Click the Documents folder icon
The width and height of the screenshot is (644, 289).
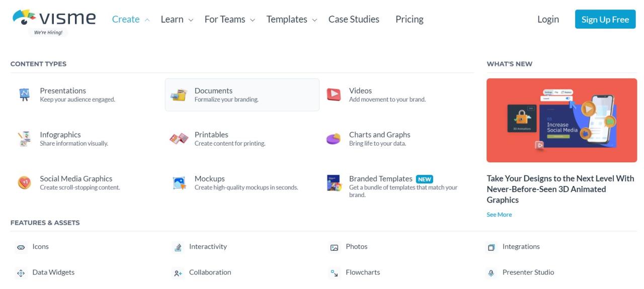(179, 94)
